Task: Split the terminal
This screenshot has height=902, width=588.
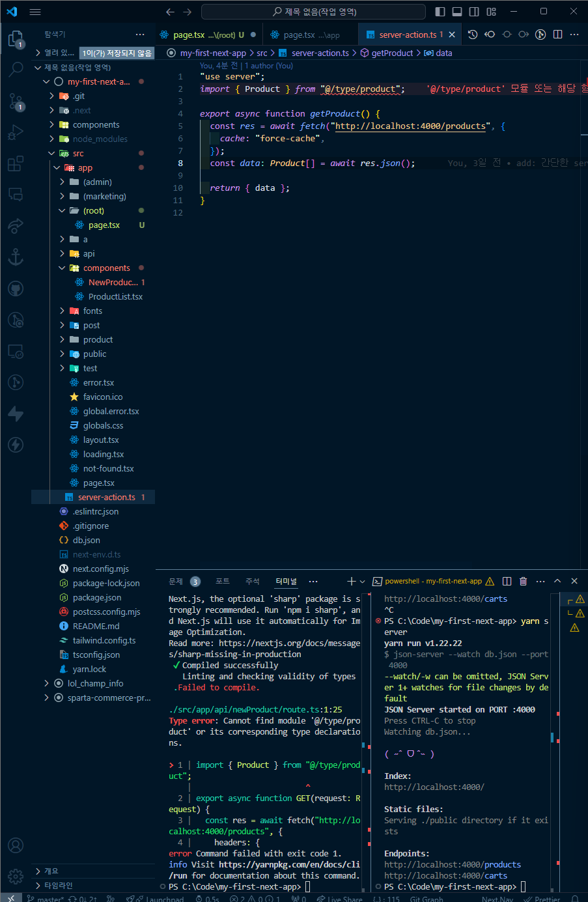Action: 507,581
